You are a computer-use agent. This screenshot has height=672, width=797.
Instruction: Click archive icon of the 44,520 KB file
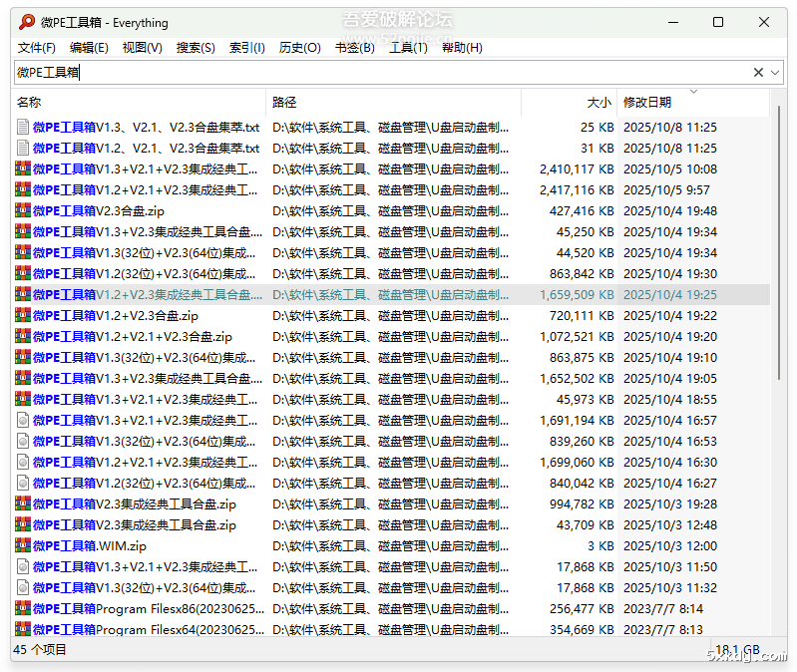(x=23, y=252)
